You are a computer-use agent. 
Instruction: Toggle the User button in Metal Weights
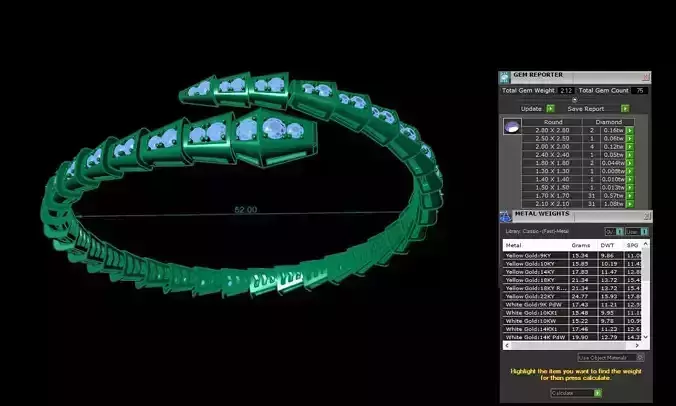(x=637, y=231)
